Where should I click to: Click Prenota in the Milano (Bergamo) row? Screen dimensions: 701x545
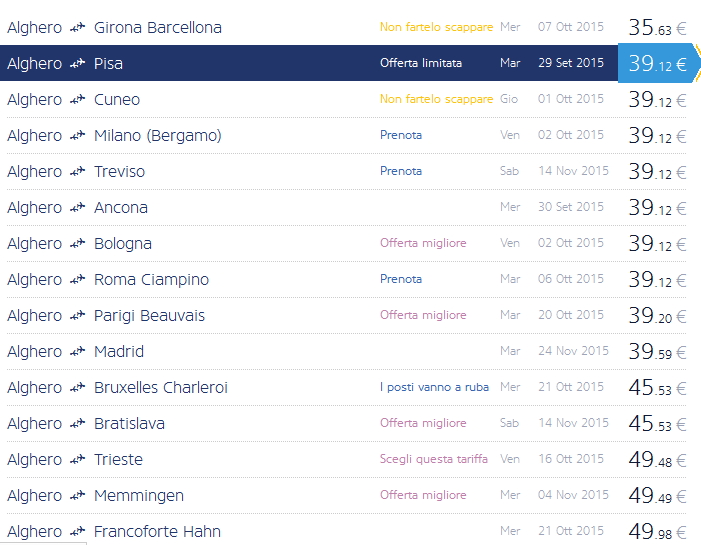tap(401, 135)
